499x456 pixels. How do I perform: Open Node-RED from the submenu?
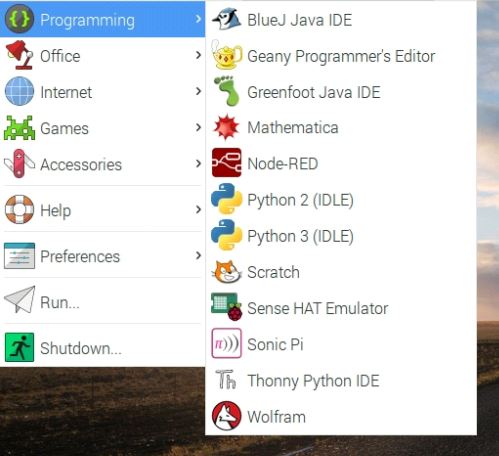click(x=341, y=163)
